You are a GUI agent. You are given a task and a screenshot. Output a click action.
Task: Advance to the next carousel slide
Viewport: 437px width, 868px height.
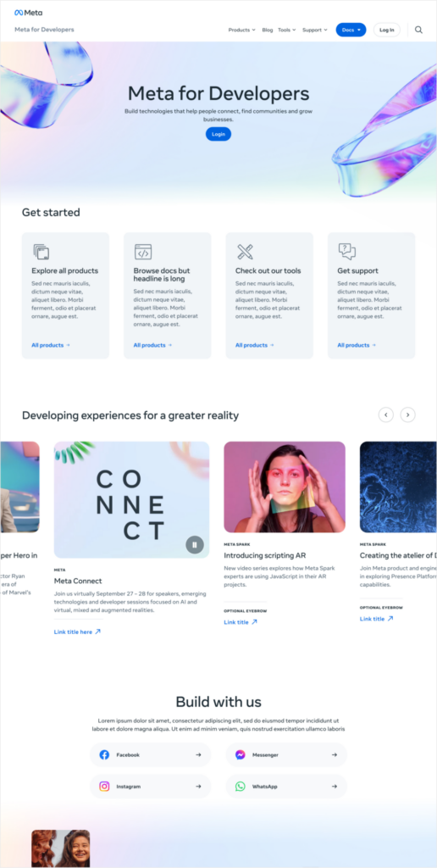[x=407, y=415]
